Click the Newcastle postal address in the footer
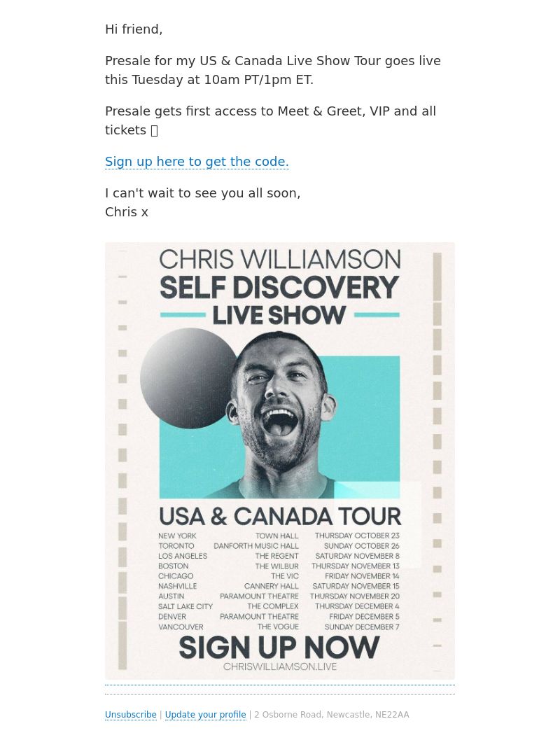 (332, 715)
